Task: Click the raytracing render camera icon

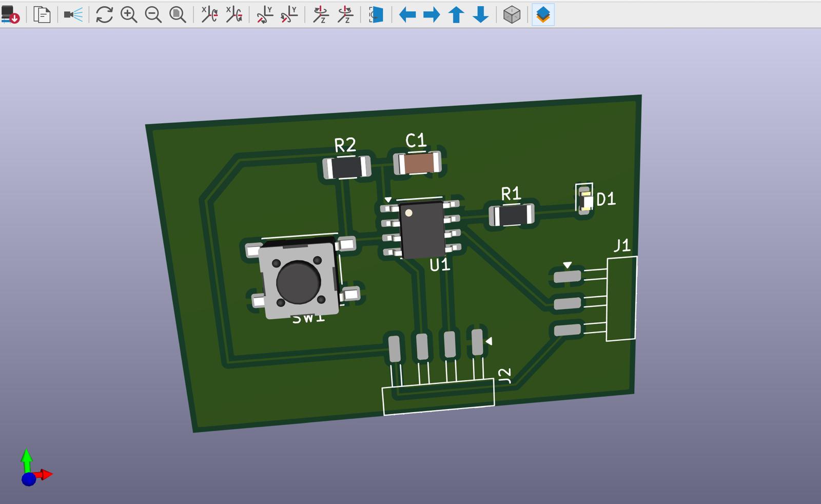Action: click(x=73, y=14)
